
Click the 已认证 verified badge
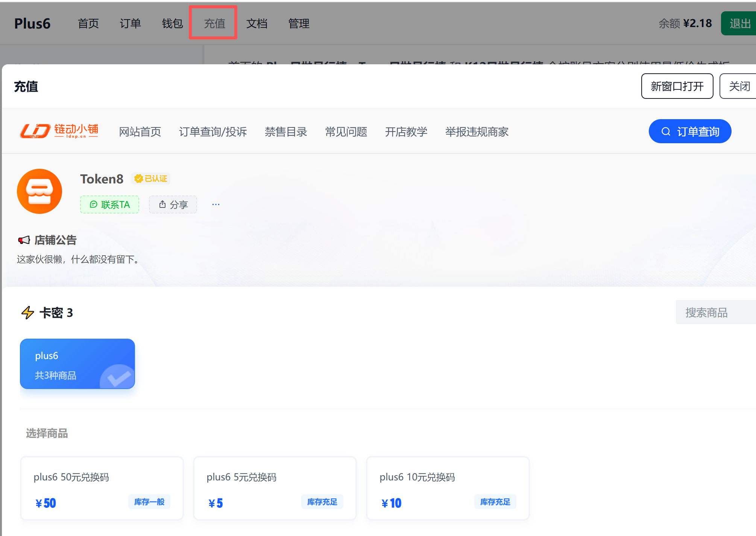pyautogui.click(x=151, y=179)
